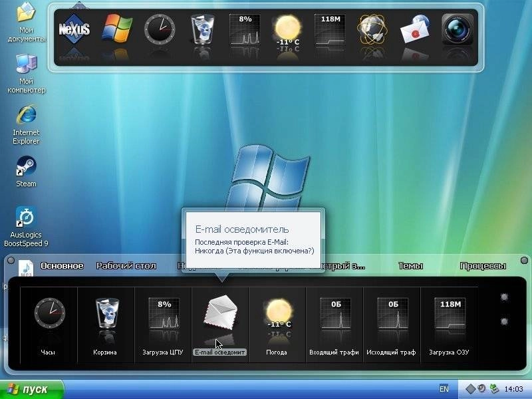Launch Steam from desktop shortcut

(x=26, y=171)
